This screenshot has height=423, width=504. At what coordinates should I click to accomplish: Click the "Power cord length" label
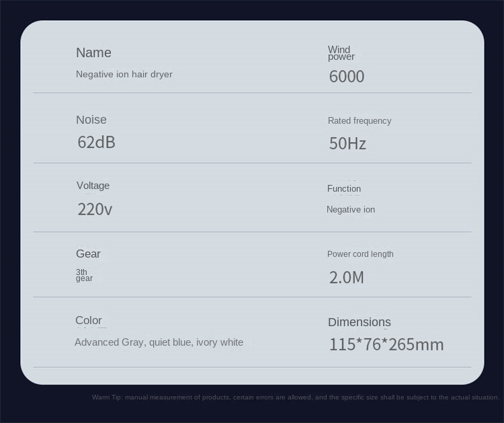(360, 254)
